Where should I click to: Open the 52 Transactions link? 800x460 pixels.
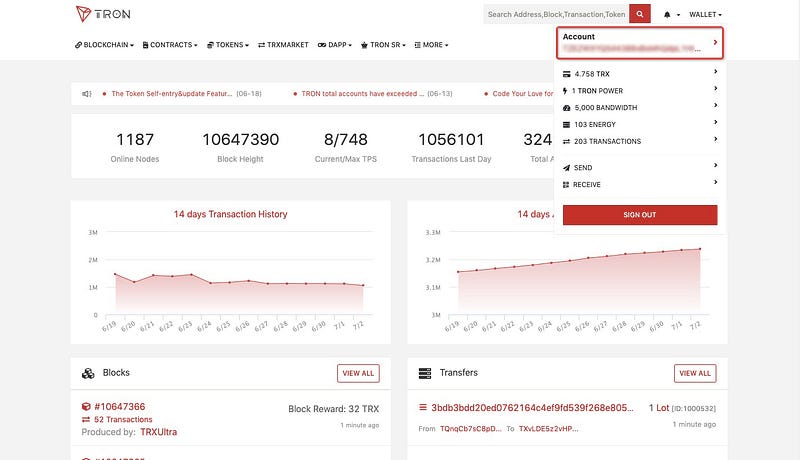tap(123, 419)
